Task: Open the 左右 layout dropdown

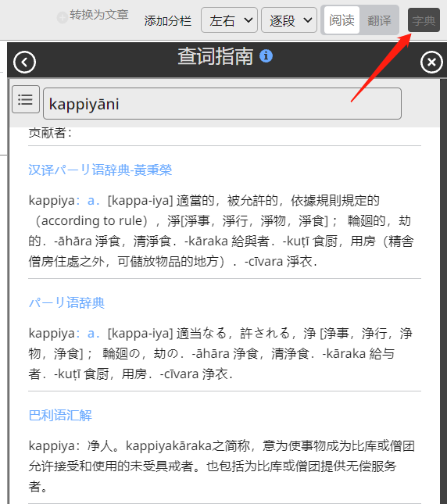Action: coord(229,20)
